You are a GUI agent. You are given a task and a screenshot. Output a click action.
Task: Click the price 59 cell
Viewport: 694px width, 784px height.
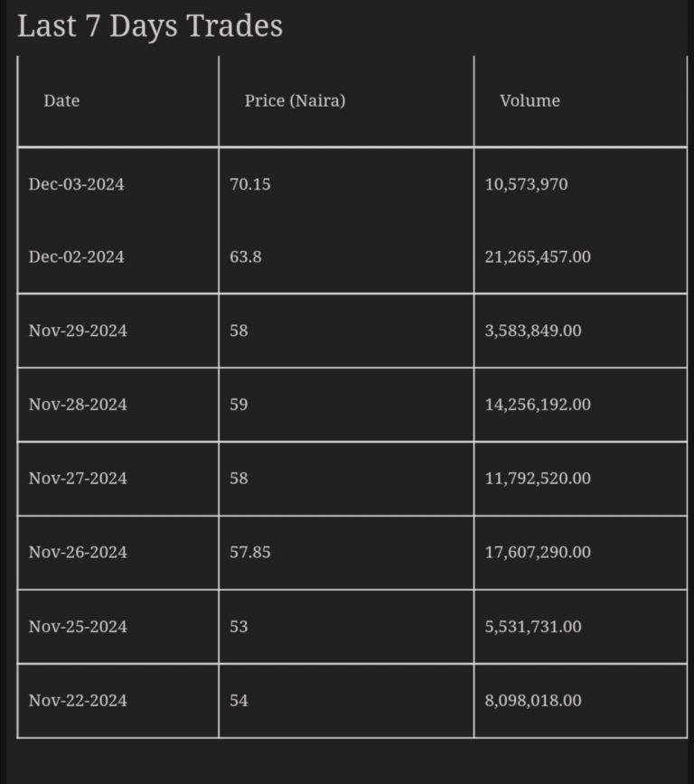pyautogui.click(x=239, y=406)
